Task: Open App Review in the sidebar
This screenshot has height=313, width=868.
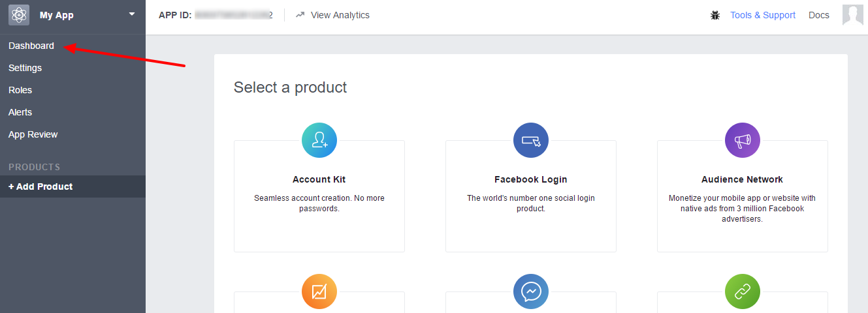Action: click(x=33, y=134)
